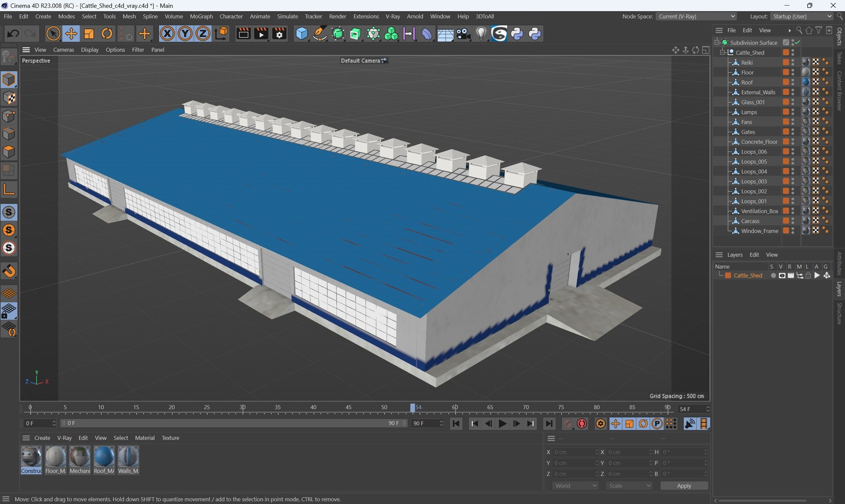Toggle Y axis lock
The image size is (845, 504).
(185, 34)
